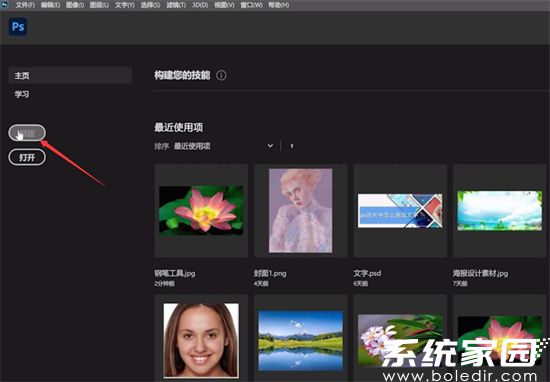The height and width of the screenshot is (382, 550).
Task: Click the small app icon in title bar corner
Action: 4,4
